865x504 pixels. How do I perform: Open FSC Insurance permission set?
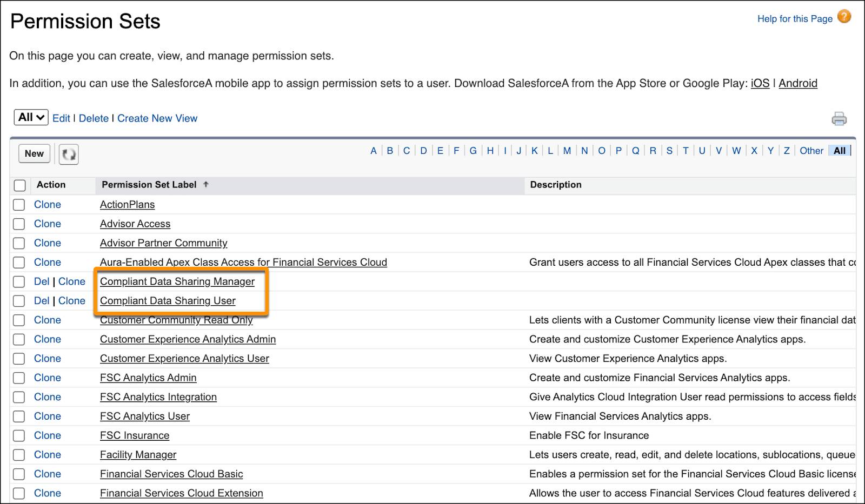click(135, 435)
